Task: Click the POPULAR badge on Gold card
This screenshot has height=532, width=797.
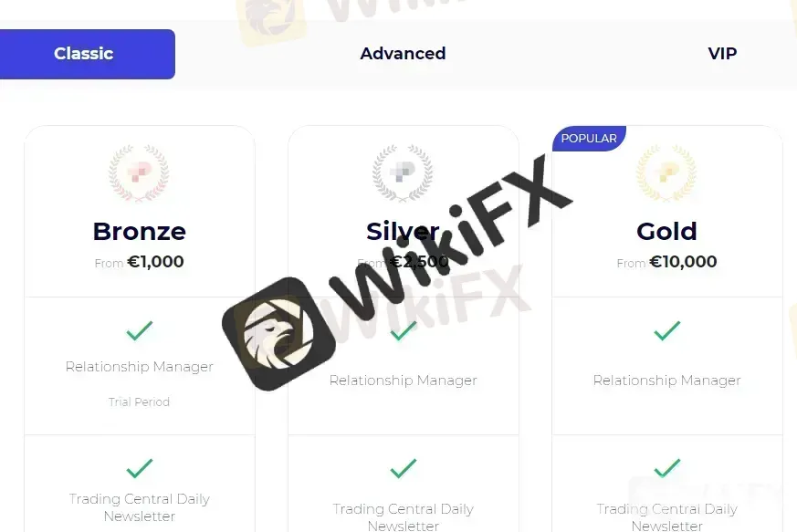Action: tap(589, 138)
